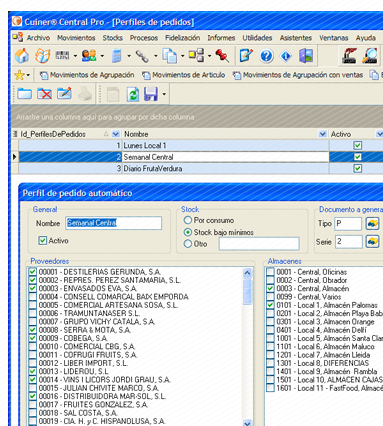Open the Archivo menu
The width and height of the screenshot is (383, 426).
[x=38, y=38]
